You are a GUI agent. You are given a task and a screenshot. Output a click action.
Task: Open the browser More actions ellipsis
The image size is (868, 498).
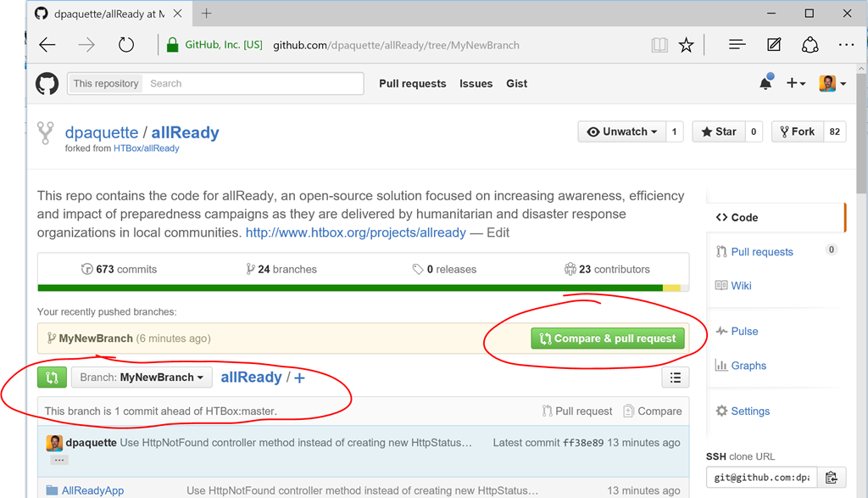[847, 45]
